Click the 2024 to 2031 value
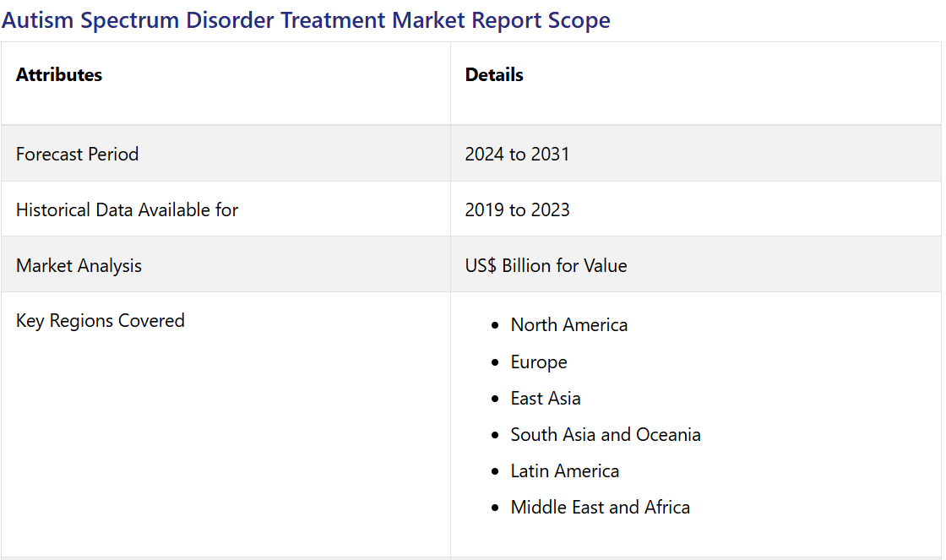The height and width of the screenshot is (560, 946). pyautogui.click(x=517, y=154)
